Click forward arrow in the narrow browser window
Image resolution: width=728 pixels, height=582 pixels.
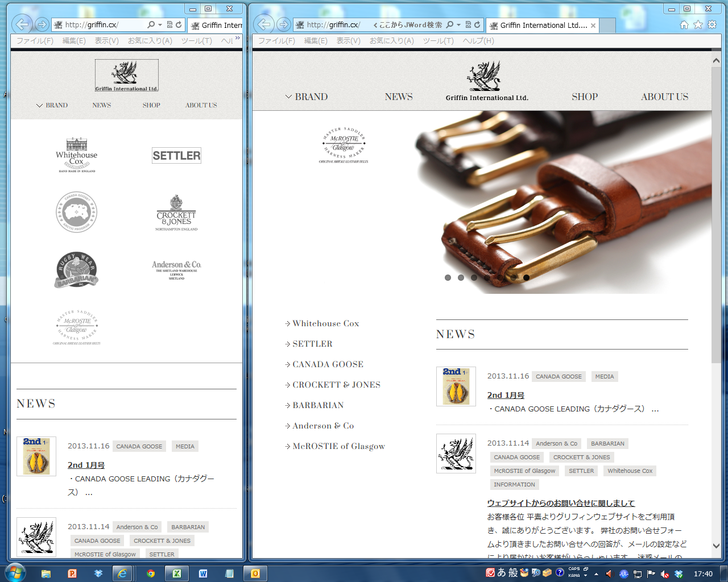42,24
